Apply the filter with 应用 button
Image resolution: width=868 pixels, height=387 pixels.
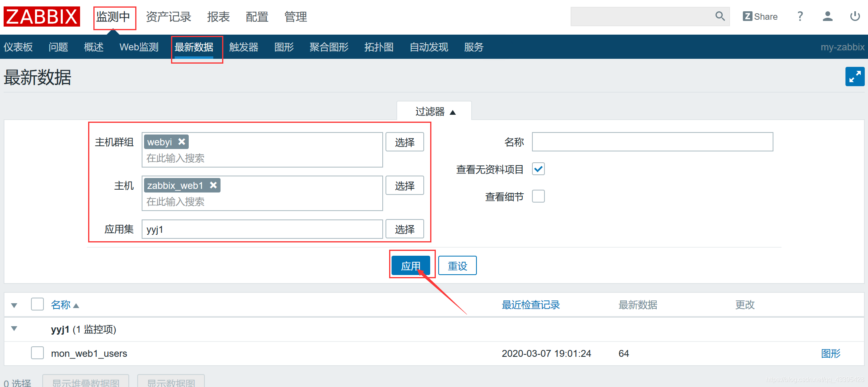tap(410, 265)
